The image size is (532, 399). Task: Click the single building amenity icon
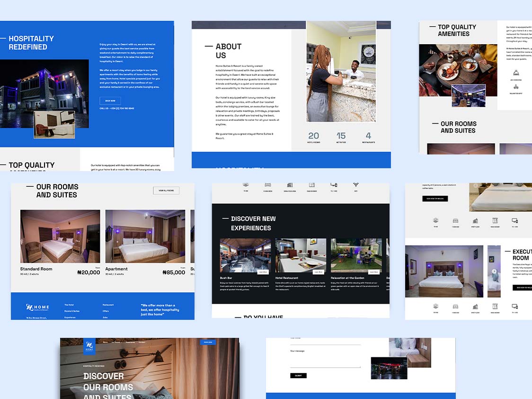pos(290,184)
